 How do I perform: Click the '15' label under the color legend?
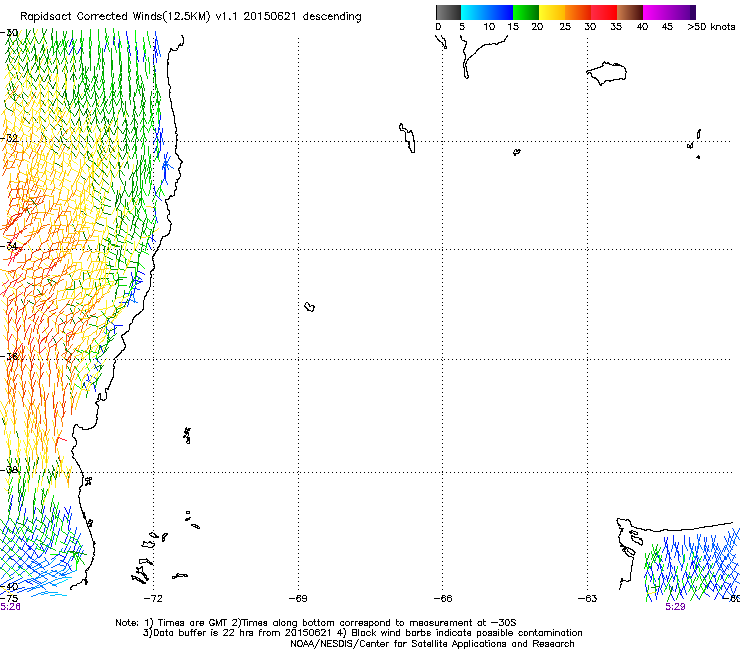513,27
